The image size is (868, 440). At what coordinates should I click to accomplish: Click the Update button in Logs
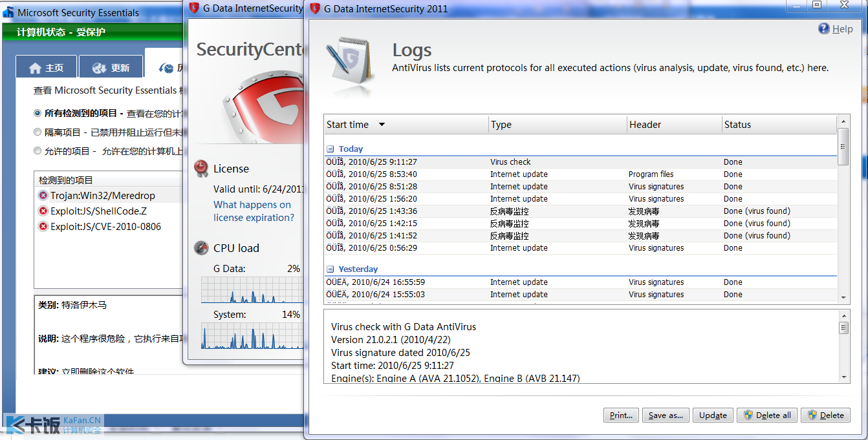(x=713, y=415)
